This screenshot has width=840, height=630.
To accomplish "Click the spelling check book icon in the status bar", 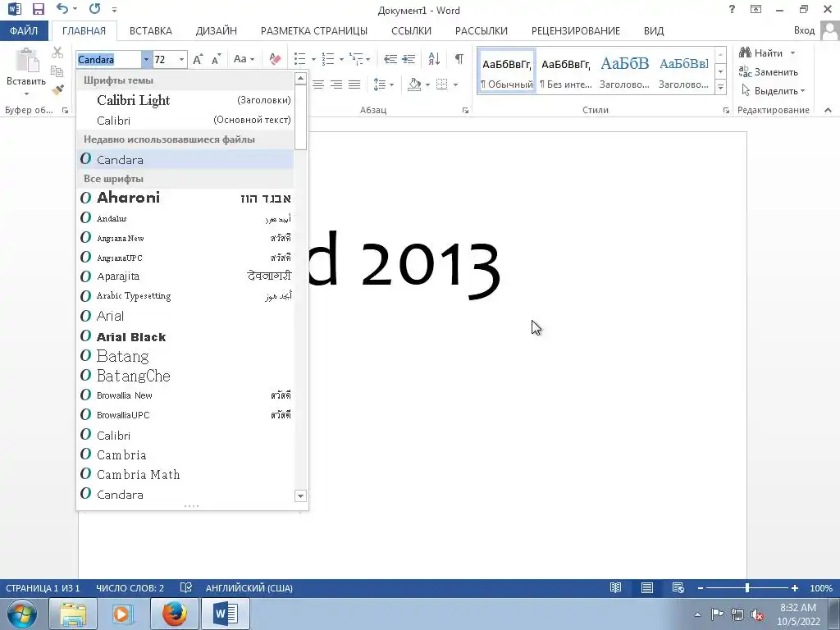I will click(x=186, y=587).
